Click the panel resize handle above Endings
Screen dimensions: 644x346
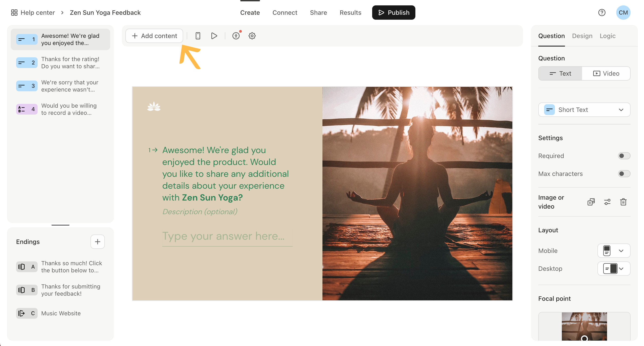coord(60,225)
